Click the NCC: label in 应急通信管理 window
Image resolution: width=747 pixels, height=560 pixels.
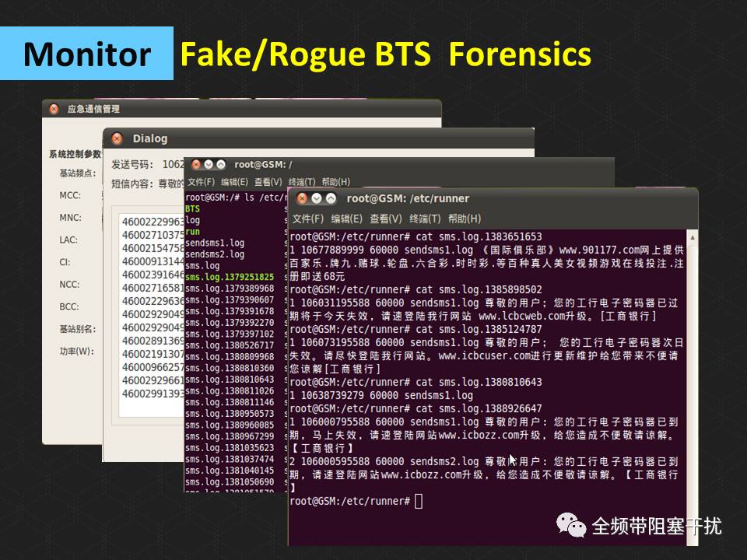click(x=69, y=285)
